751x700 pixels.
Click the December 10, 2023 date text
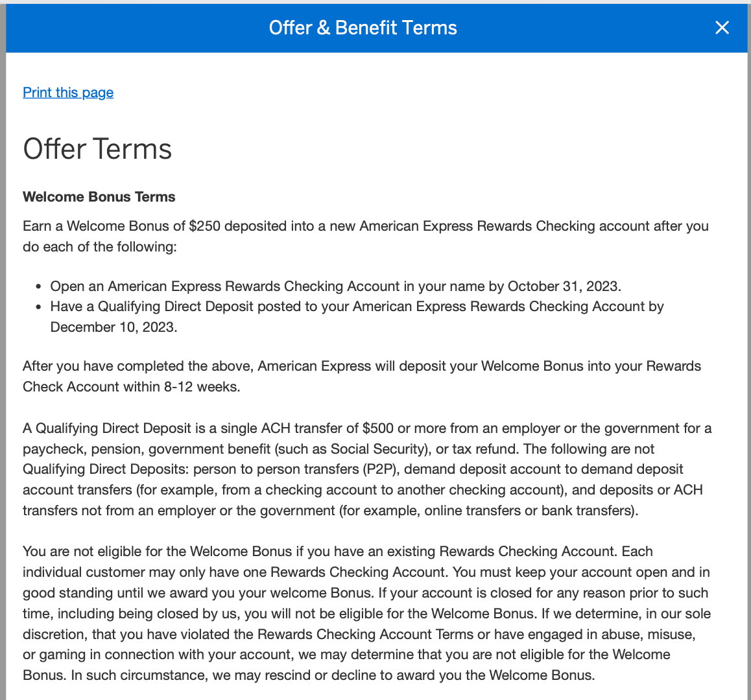[x=113, y=327]
